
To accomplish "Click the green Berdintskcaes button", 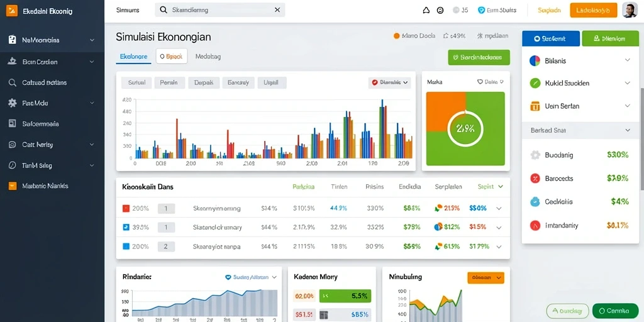I will [479, 57].
